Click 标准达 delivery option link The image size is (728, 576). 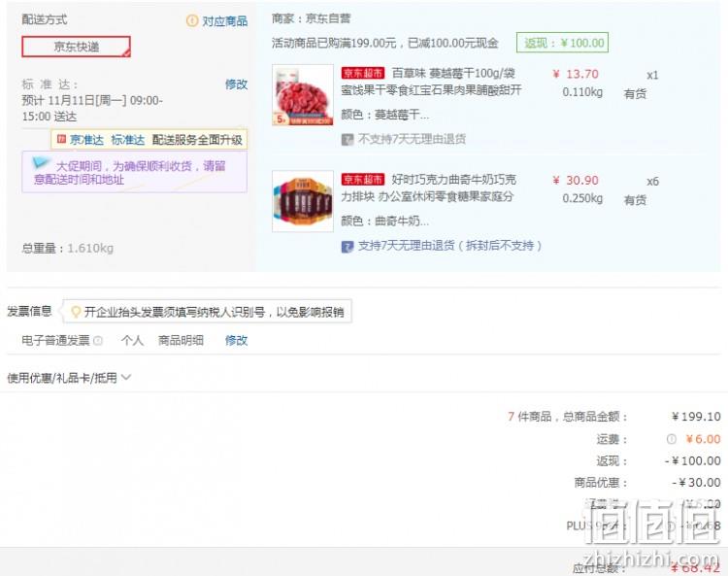[128, 140]
